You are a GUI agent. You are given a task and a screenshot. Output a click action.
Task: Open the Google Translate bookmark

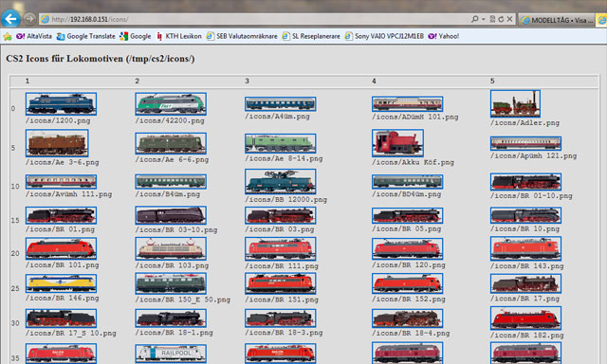[x=86, y=36]
